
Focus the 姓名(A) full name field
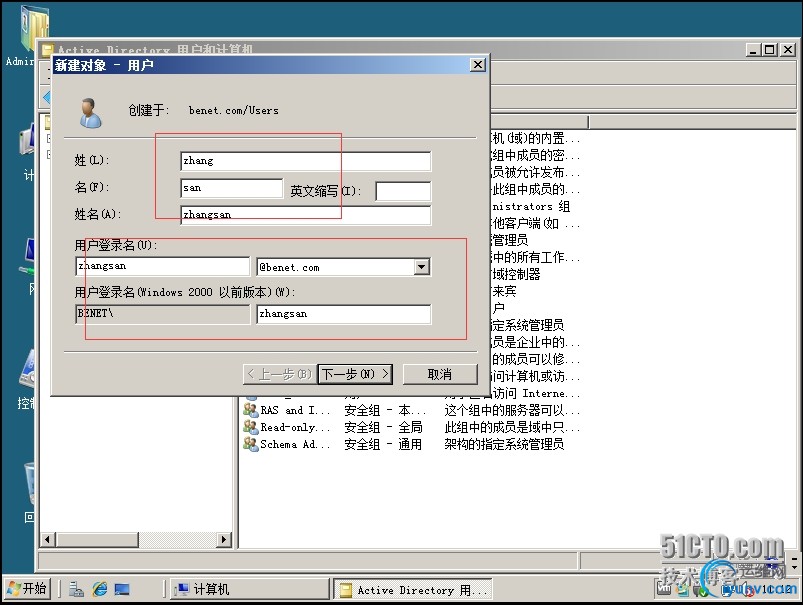click(x=306, y=215)
